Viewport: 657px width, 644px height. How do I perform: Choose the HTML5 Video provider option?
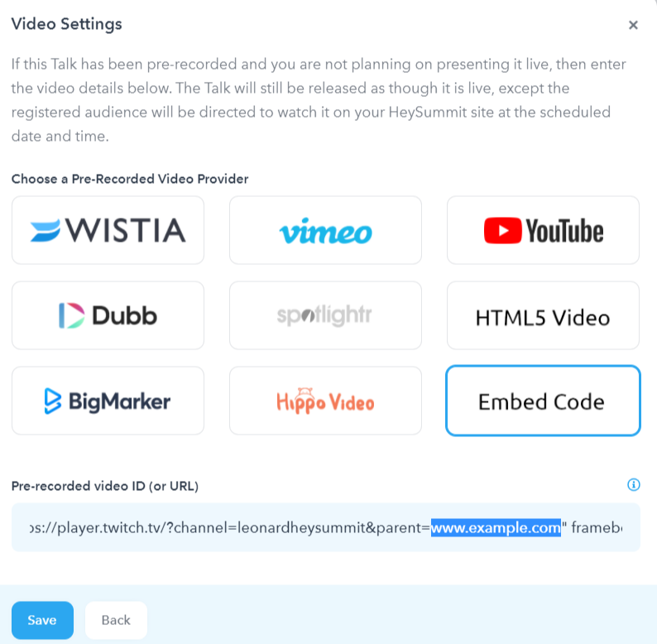point(543,315)
